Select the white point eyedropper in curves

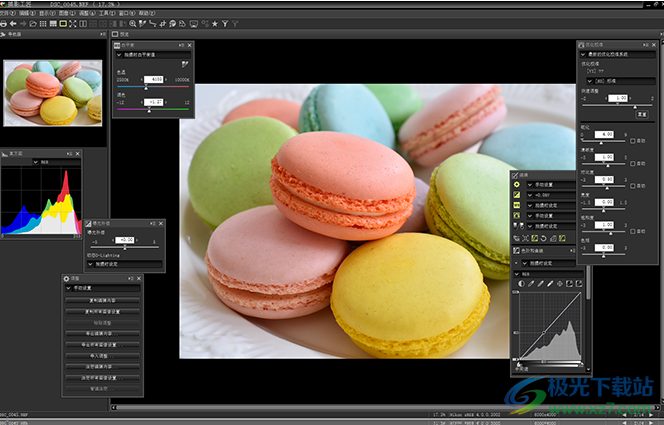coord(550,284)
